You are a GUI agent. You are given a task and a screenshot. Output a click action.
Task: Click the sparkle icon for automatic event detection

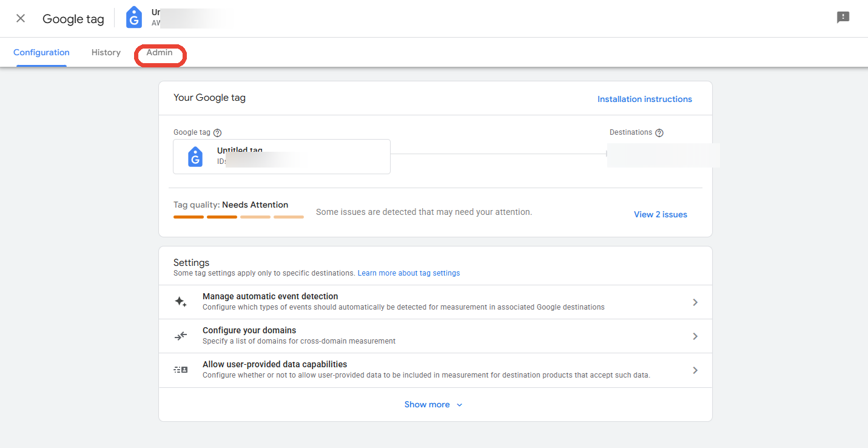(x=181, y=302)
